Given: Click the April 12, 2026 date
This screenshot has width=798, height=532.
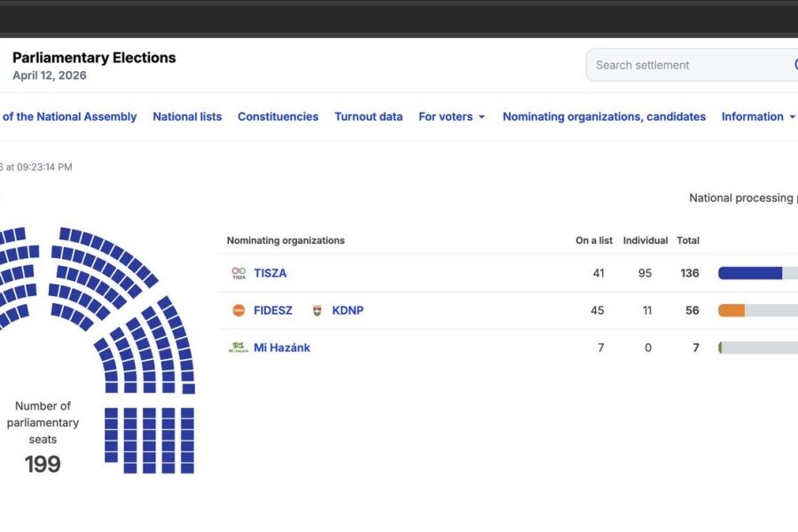Looking at the screenshot, I should click(50, 75).
